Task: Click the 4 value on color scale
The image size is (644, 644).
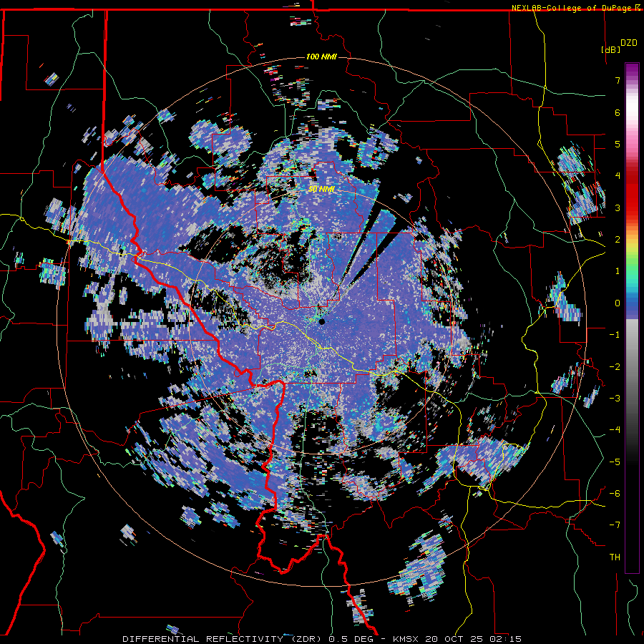Action: [x=618, y=176]
